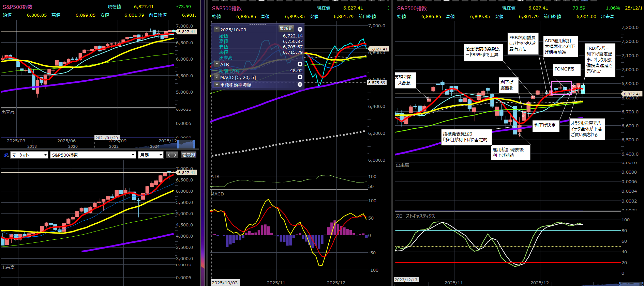Click the right handle of range navigator
The image size is (644, 286).
coord(194,144)
